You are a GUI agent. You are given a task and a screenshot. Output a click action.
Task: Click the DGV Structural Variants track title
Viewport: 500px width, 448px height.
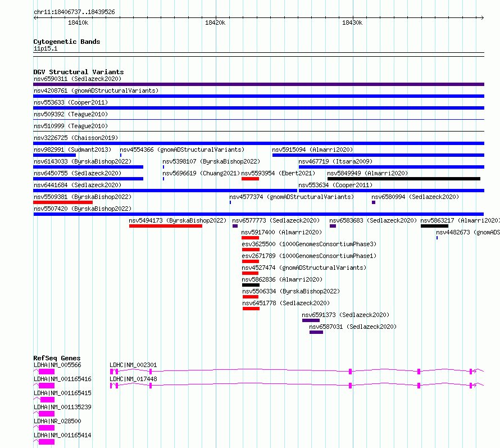click(x=79, y=72)
